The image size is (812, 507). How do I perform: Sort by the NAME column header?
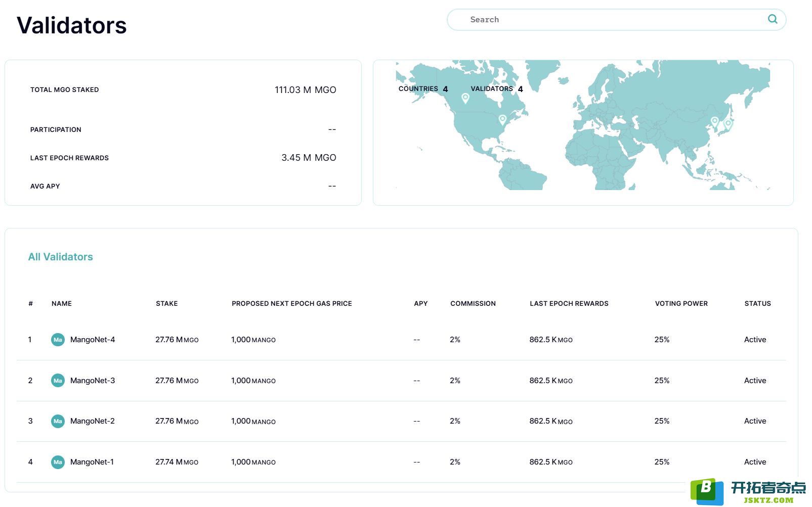(62, 303)
